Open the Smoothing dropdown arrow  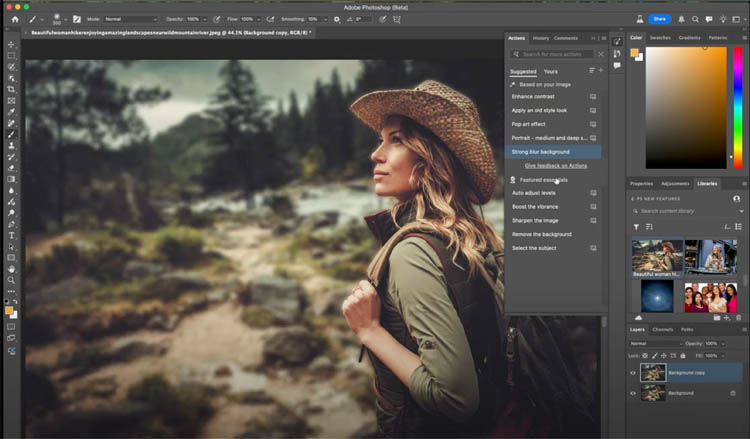coord(325,19)
